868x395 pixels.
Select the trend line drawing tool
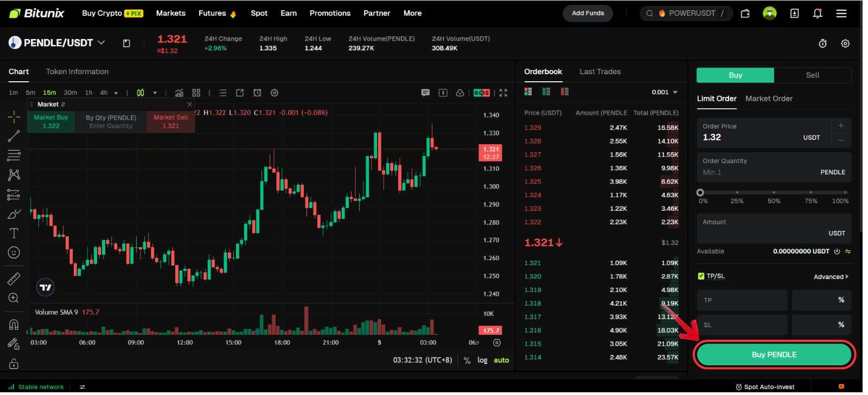tap(14, 136)
